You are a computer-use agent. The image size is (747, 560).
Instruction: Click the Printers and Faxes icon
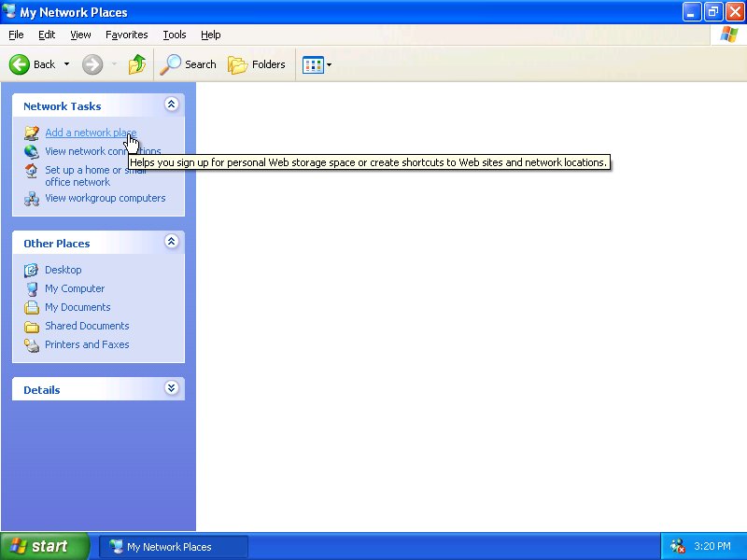(x=32, y=344)
